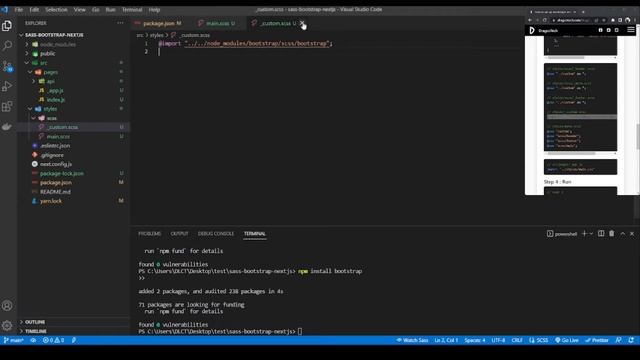Synchronize changes icon in status bar
The image size is (640, 360).
tap(33, 340)
